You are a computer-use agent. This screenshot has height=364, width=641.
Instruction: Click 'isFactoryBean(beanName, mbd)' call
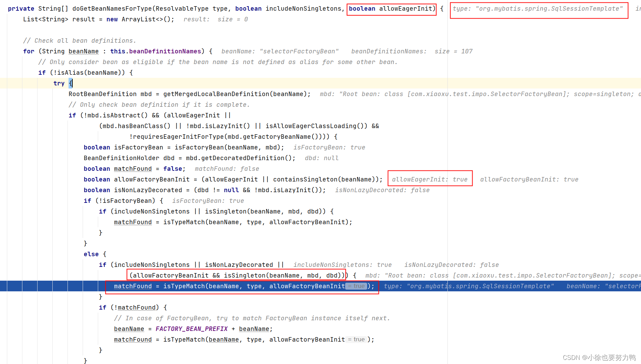pos(227,147)
